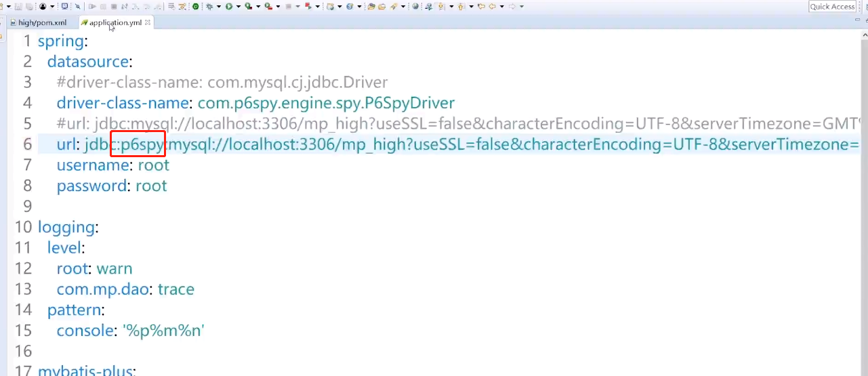This screenshot has width=868, height=376.
Task: Click the green circular relaunch icon
Action: click(x=196, y=7)
